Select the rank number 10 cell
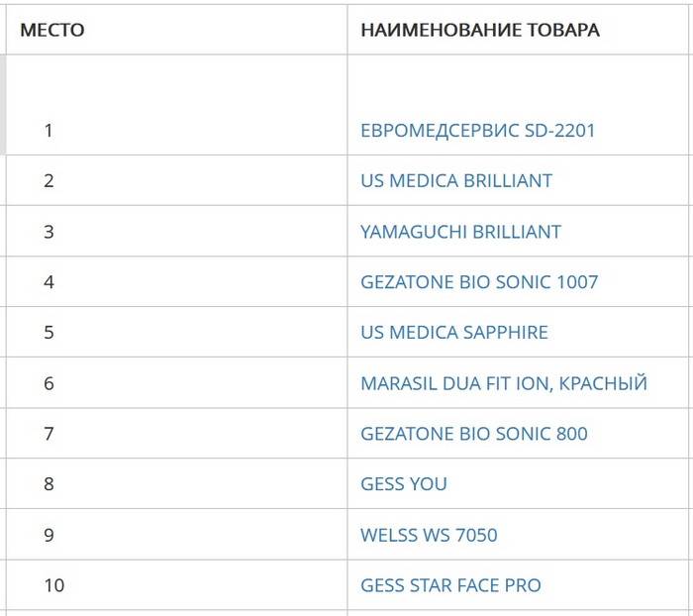The width and height of the screenshot is (693, 616). tap(53, 585)
